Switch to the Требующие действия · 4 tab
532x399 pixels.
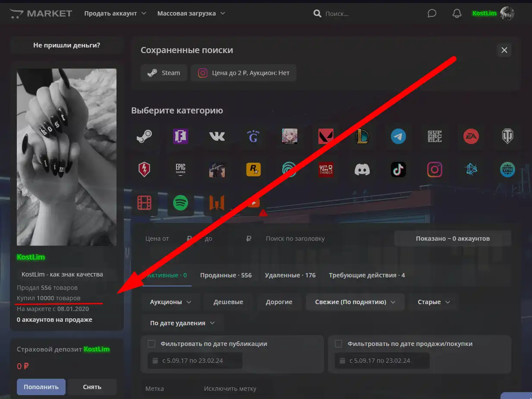point(367,275)
